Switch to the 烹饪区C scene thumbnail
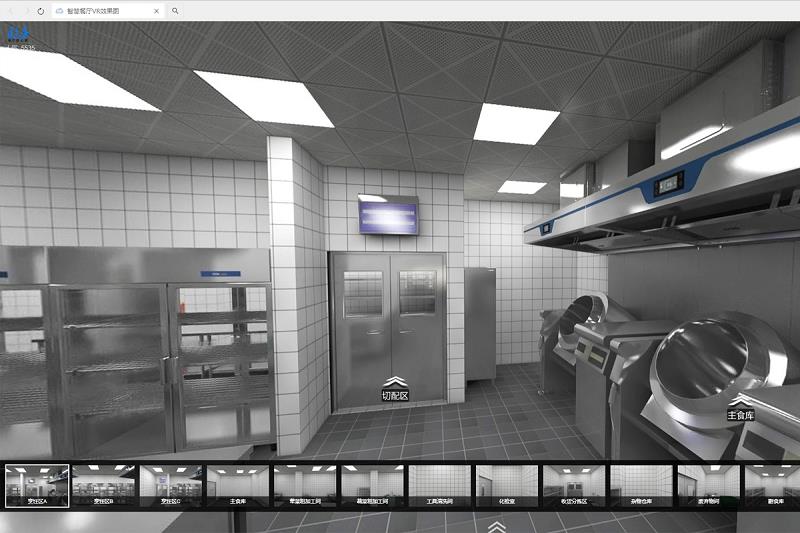This screenshot has width=800, height=533. point(171,486)
